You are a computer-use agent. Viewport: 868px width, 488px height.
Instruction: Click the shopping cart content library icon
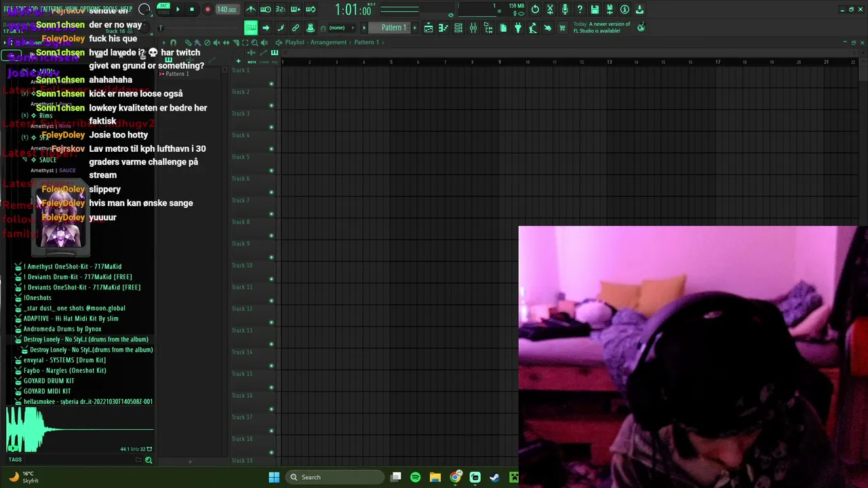pos(563,28)
